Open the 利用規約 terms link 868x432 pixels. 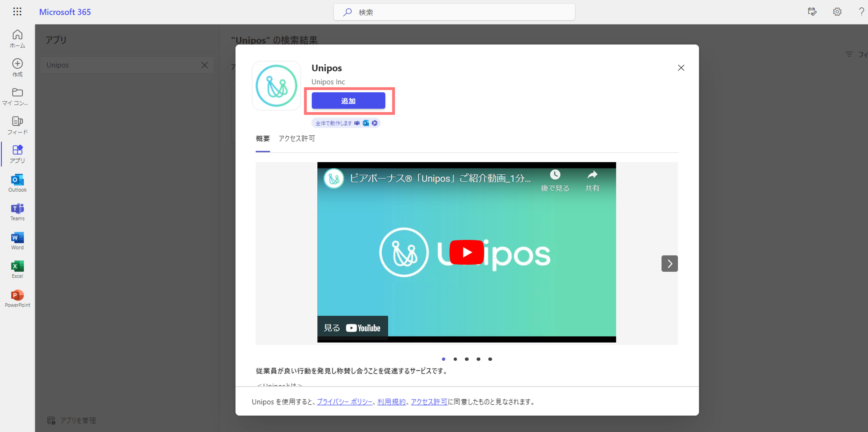(392, 402)
